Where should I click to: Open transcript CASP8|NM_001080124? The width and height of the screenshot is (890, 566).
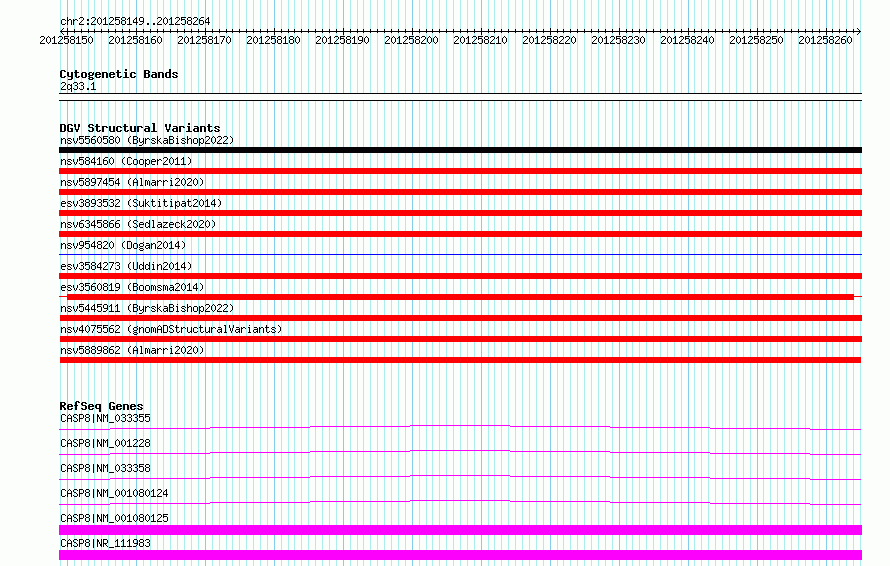(x=114, y=493)
